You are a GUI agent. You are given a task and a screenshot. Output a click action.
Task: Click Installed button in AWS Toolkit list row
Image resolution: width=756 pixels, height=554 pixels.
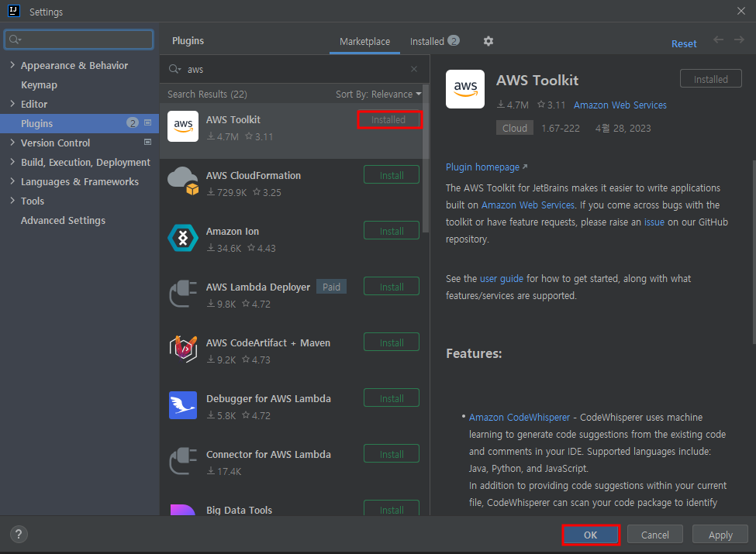pos(388,119)
